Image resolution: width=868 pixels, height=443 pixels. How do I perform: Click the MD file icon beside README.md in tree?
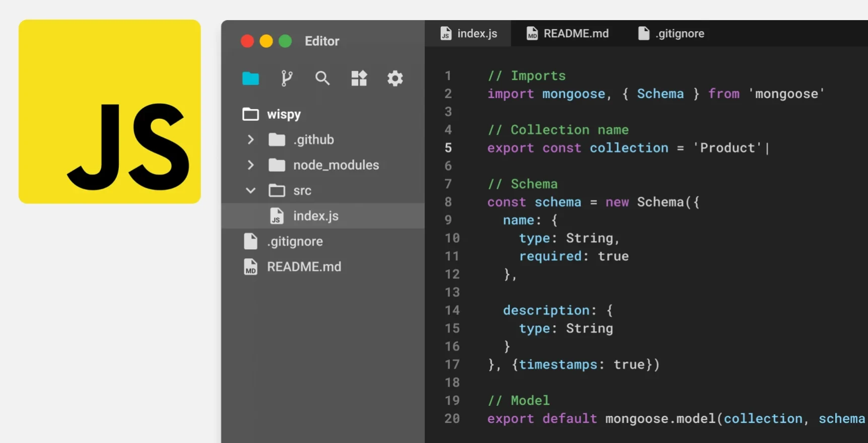(x=250, y=267)
